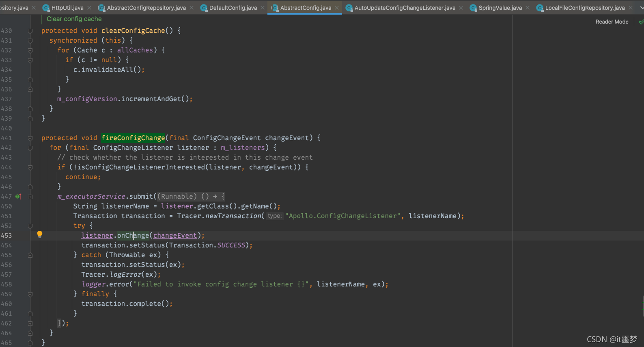Click the highlighted fireConfigChange method name
Image resolution: width=644 pixels, height=347 pixels.
coord(133,138)
